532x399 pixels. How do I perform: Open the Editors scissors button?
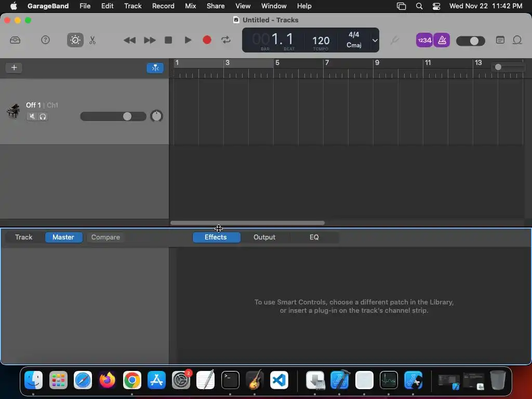(92, 40)
